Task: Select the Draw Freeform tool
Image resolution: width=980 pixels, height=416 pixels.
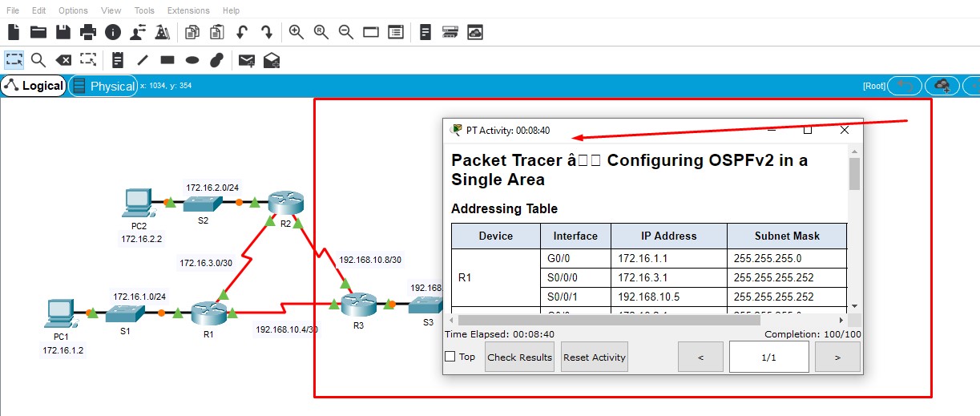Action: (217, 59)
